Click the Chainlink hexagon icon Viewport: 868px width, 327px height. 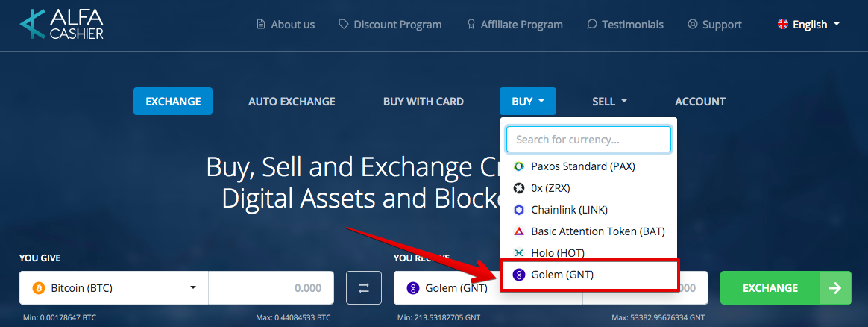(519, 210)
